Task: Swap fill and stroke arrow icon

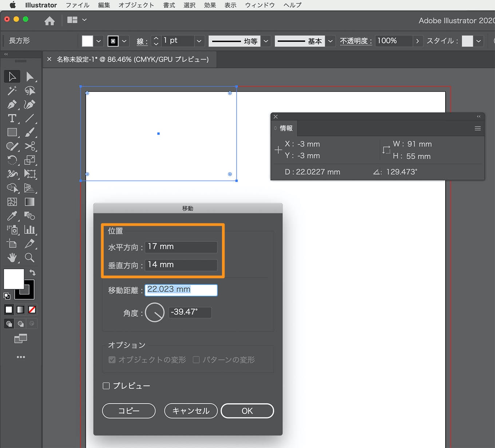Action: click(32, 272)
